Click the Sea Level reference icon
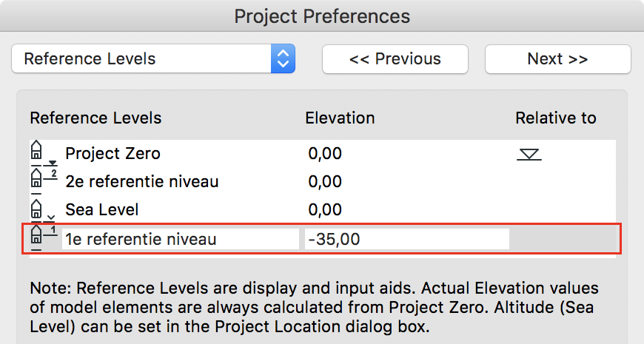 coord(43,209)
